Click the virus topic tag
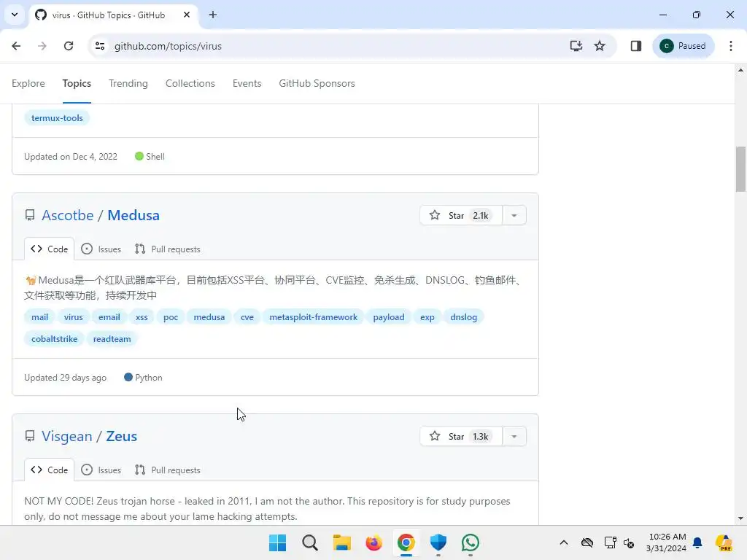 pos(74,317)
